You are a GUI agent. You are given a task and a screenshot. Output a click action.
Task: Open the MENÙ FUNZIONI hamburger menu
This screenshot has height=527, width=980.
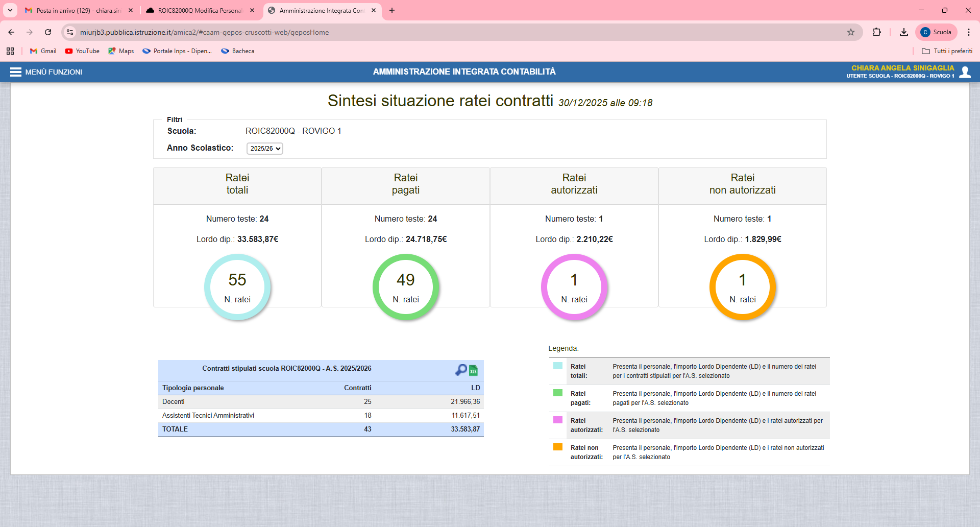coord(16,72)
